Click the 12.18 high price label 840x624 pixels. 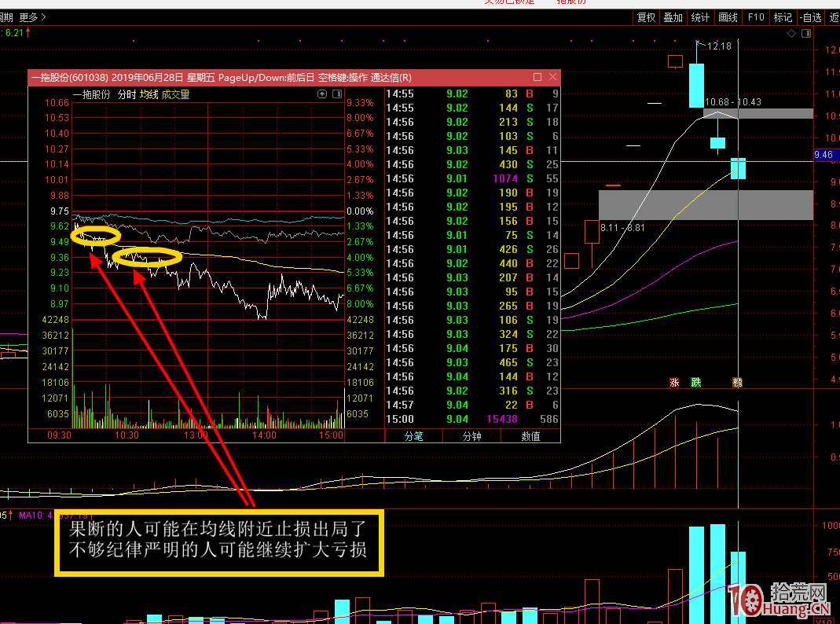click(719, 46)
